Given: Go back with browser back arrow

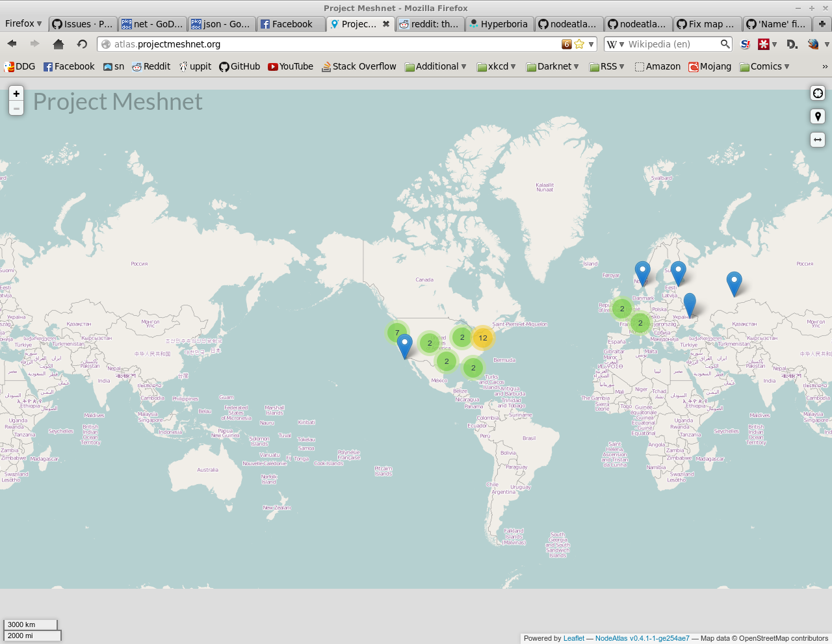Looking at the screenshot, I should coord(12,44).
